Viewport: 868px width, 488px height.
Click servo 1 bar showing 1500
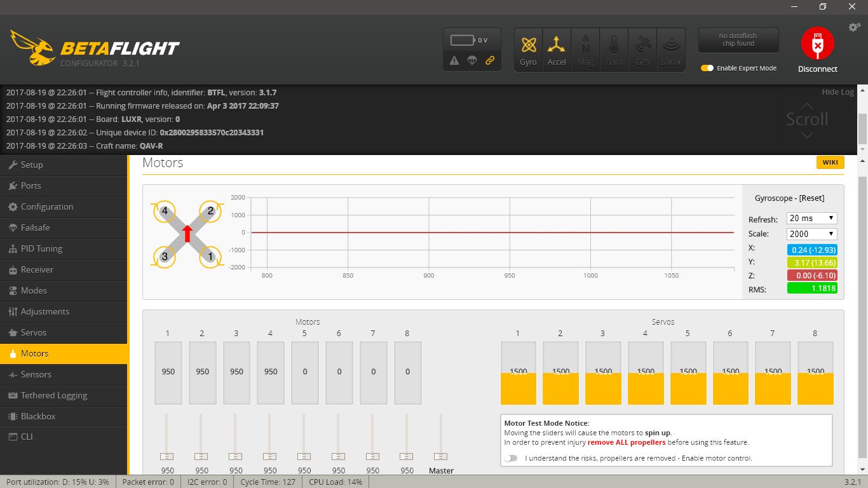519,373
